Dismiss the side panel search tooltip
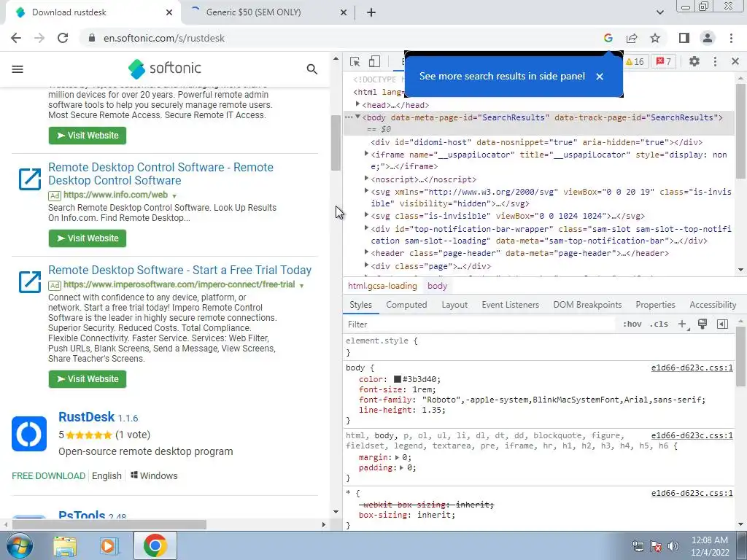This screenshot has height=560, width=747. click(x=600, y=76)
